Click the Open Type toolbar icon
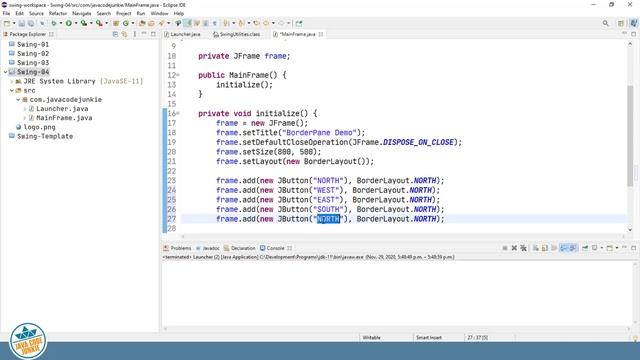 point(142,23)
